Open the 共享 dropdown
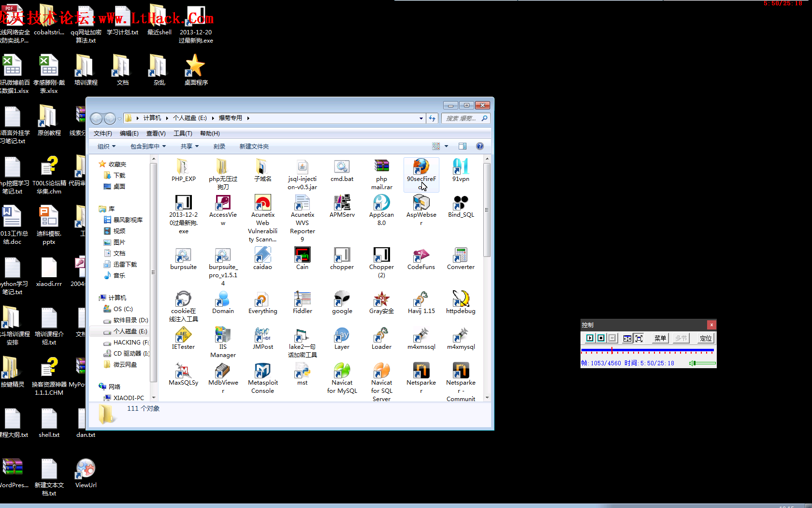 click(x=189, y=146)
